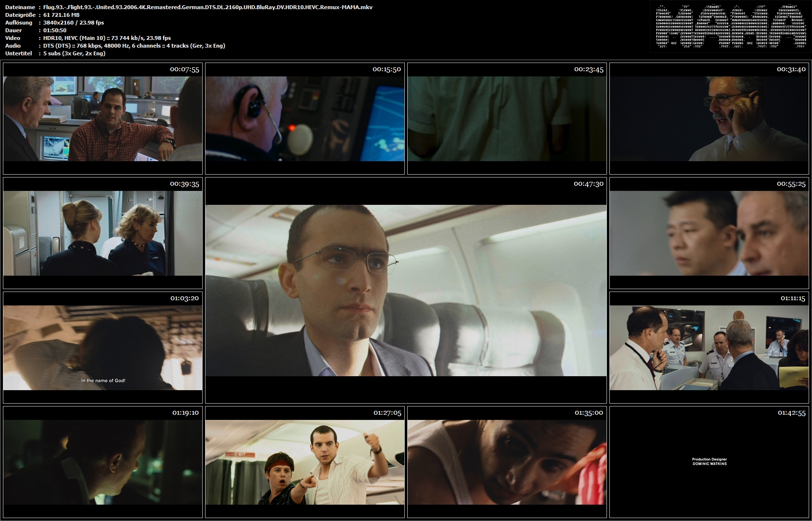812x521 pixels.
Task: Select the 00:55:25 thumbnail
Action: (x=709, y=233)
